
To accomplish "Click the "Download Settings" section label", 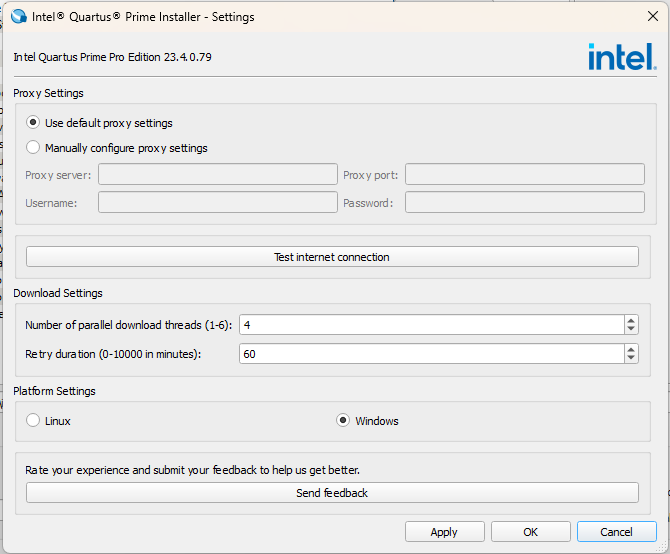I will click(58, 293).
